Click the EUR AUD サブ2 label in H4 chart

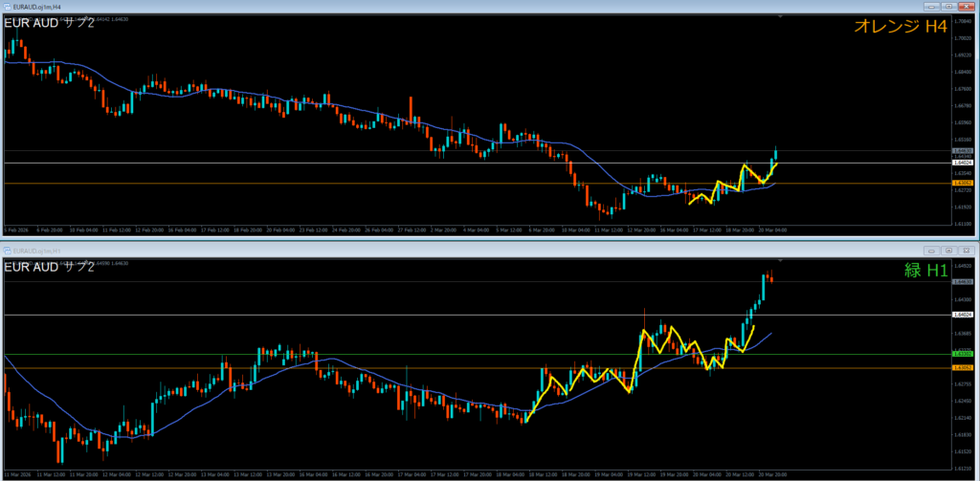point(50,22)
